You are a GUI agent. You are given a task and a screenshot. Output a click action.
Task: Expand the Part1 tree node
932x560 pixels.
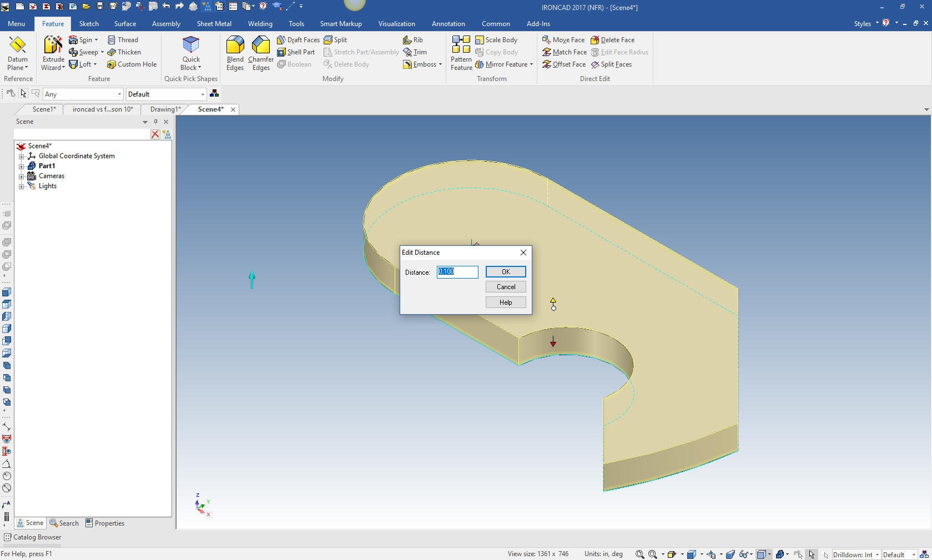point(22,166)
